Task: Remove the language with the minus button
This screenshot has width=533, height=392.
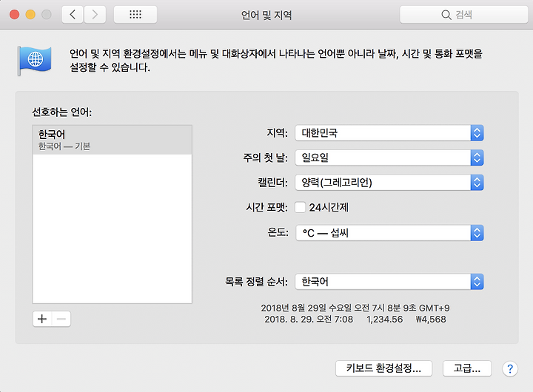Action: point(61,319)
